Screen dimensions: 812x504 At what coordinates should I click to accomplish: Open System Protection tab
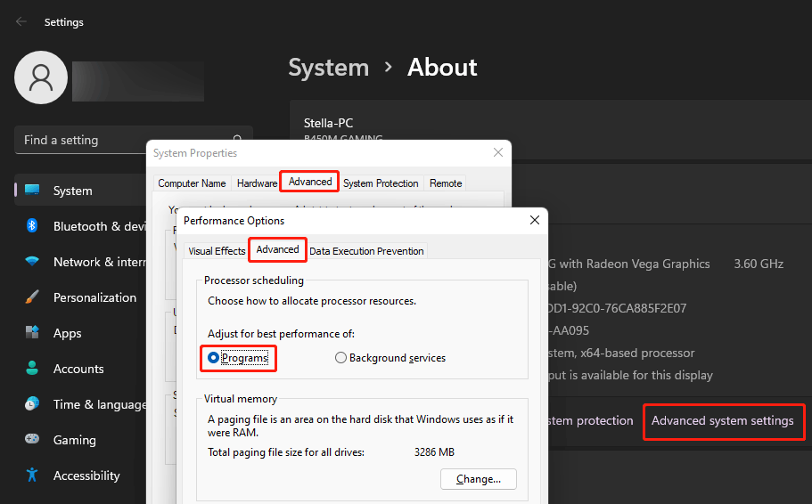tap(381, 183)
